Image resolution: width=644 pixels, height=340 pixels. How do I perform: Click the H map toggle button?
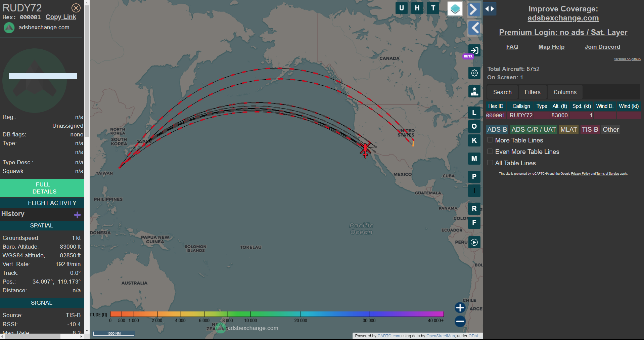(x=417, y=8)
